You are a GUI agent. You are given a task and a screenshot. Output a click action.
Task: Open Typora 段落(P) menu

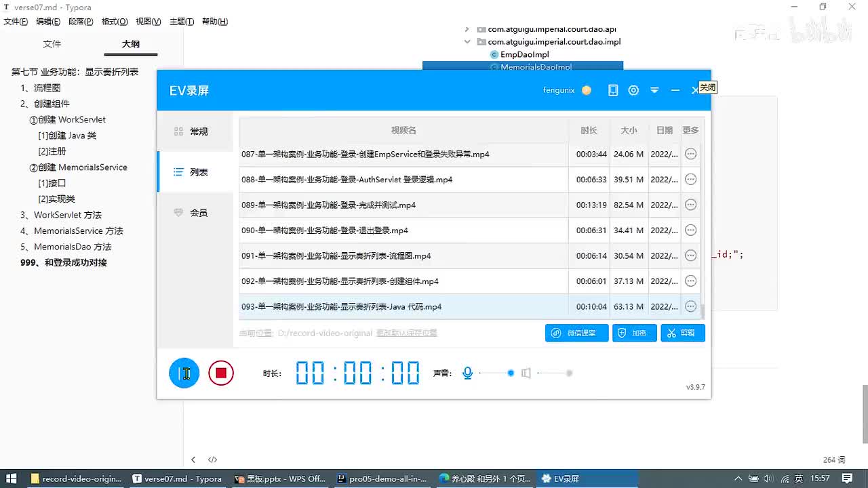[x=81, y=22]
